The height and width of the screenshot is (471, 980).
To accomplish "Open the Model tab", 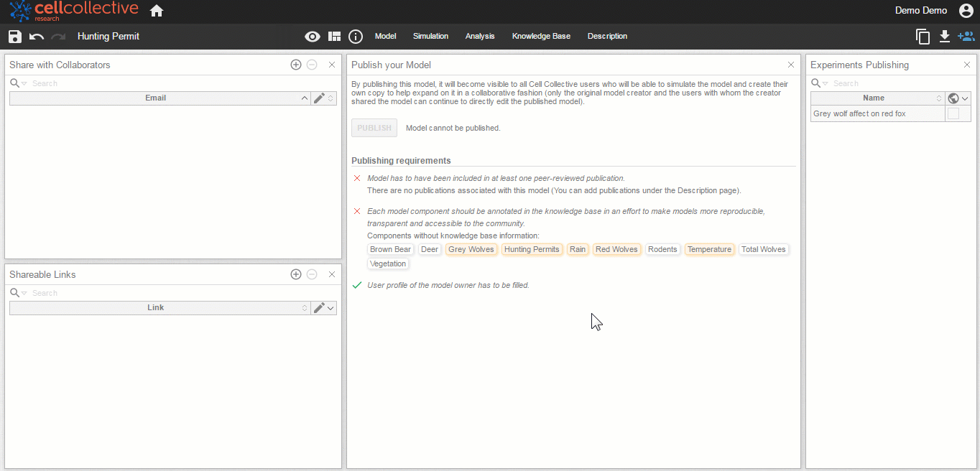I will point(386,36).
